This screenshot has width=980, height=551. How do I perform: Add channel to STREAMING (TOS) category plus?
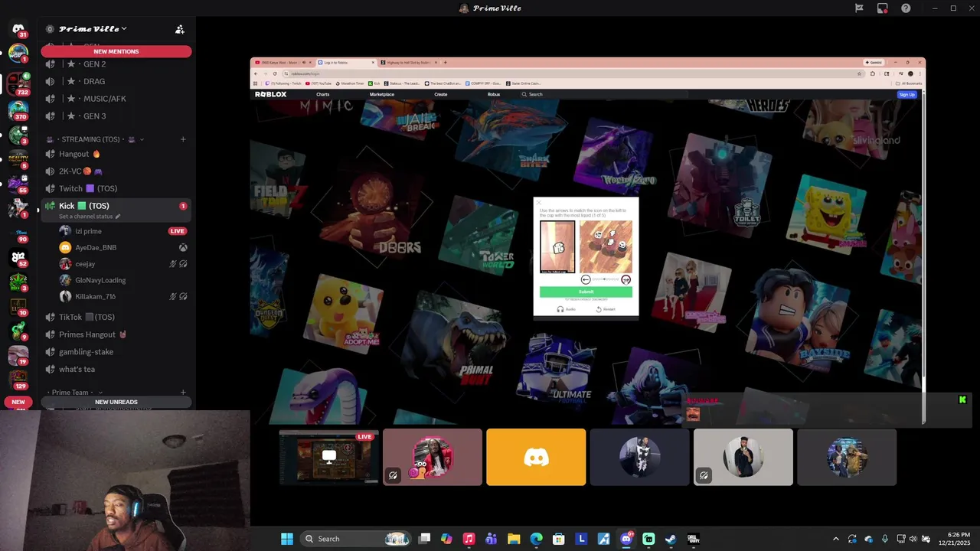[x=183, y=139]
